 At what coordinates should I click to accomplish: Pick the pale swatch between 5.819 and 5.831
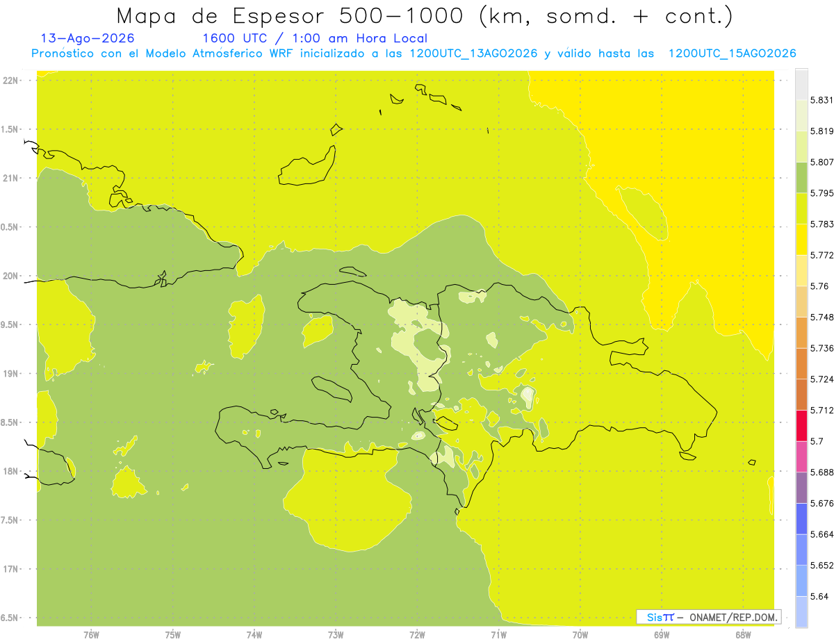(x=801, y=115)
